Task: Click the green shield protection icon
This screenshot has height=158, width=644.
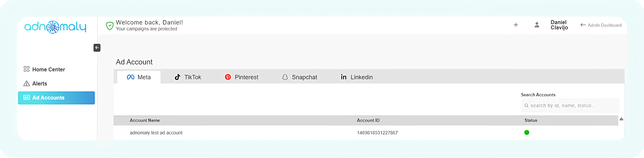Action: pyautogui.click(x=110, y=26)
